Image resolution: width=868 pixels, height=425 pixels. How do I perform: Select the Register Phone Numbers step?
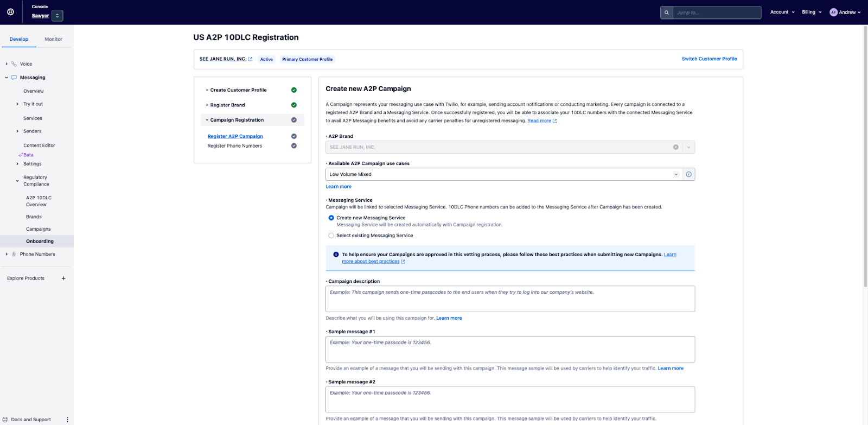(x=234, y=146)
